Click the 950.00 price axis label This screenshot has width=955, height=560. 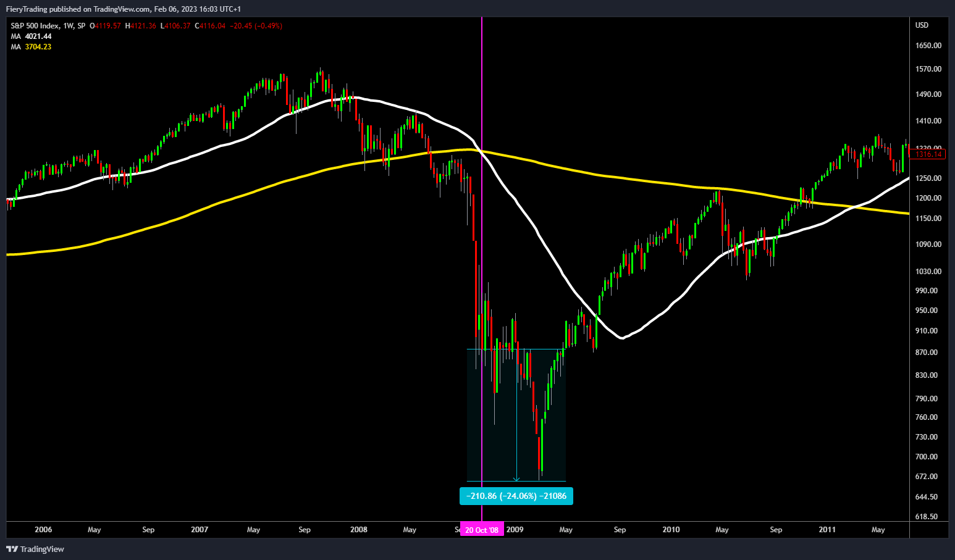pyautogui.click(x=927, y=311)
